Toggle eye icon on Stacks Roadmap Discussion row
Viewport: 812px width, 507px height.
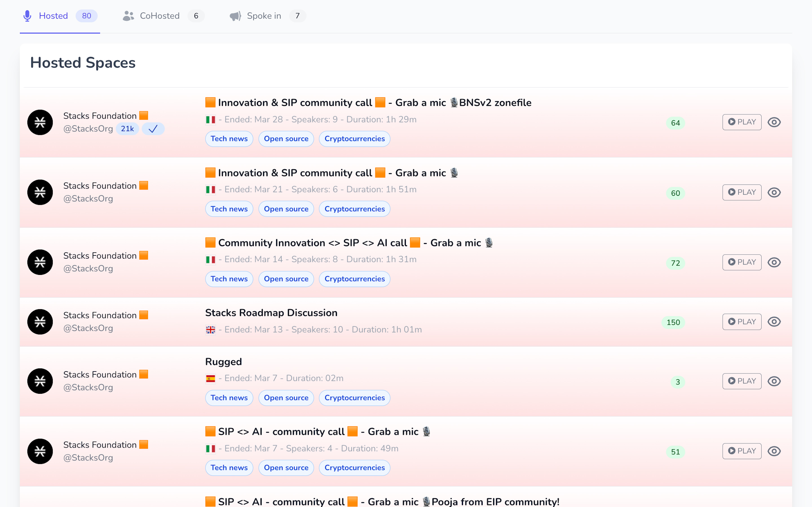pos(774,322)
